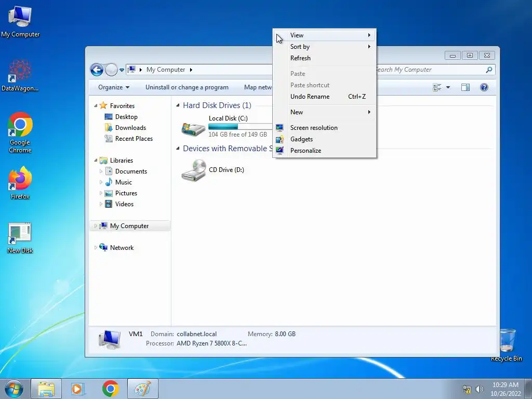Open view options dropdown arrow
This screenshot has width=532, height=399.
coord(448,87)
